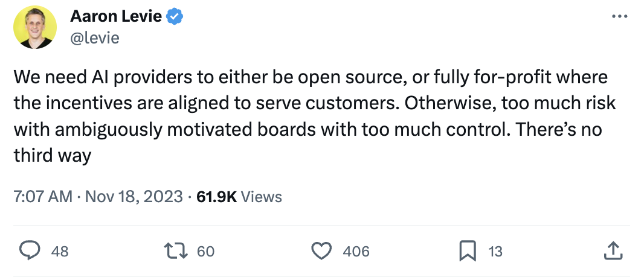Open the three-dot more options menu

pos(620,17)
